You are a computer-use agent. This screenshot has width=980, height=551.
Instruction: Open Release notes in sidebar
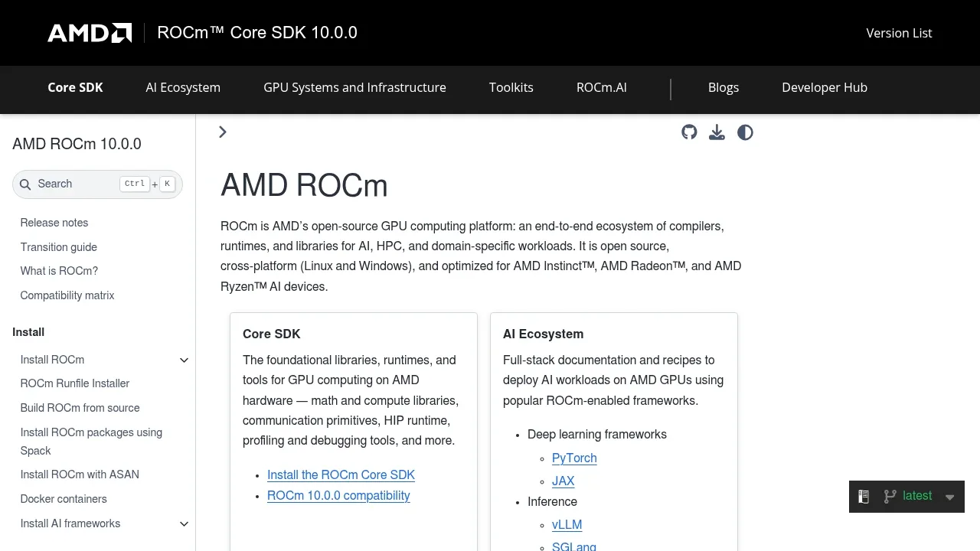coord(54,223)
